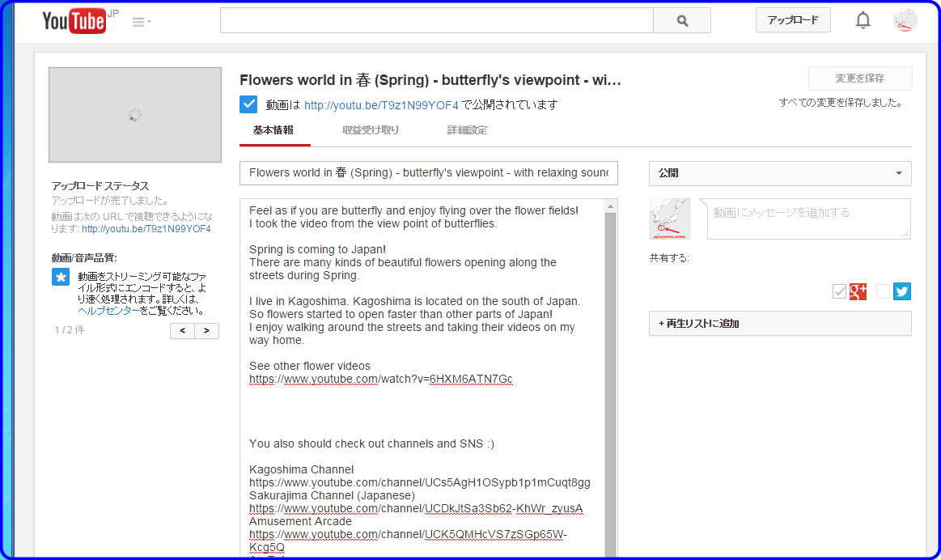
Task: Switch to the 詳細設定 tab
Action: point(467,130)
